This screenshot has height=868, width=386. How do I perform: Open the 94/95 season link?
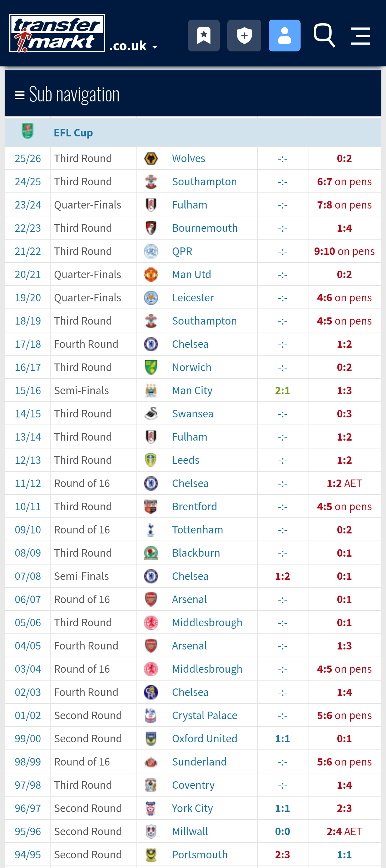click(28, 855)
